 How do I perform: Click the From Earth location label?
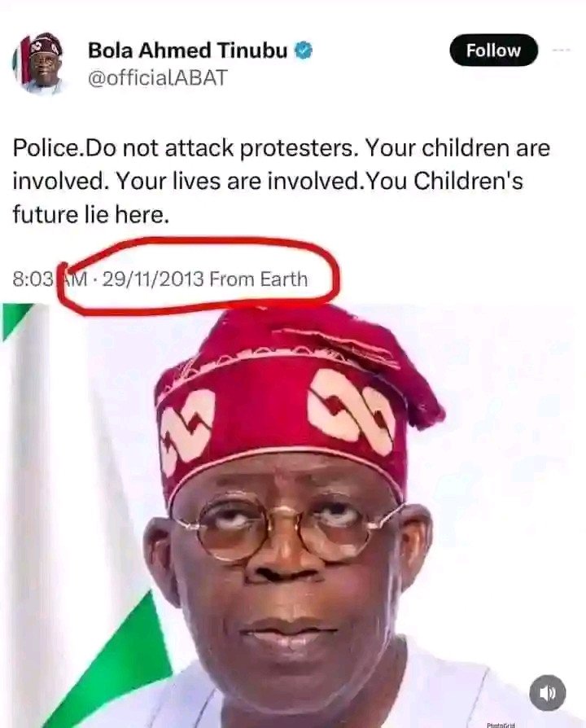[259, 279]
